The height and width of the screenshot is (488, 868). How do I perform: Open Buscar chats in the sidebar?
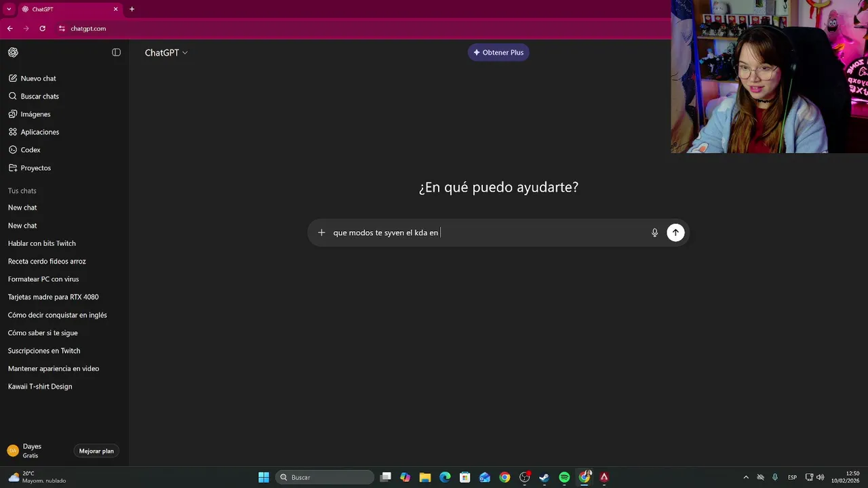coord(64,96)
